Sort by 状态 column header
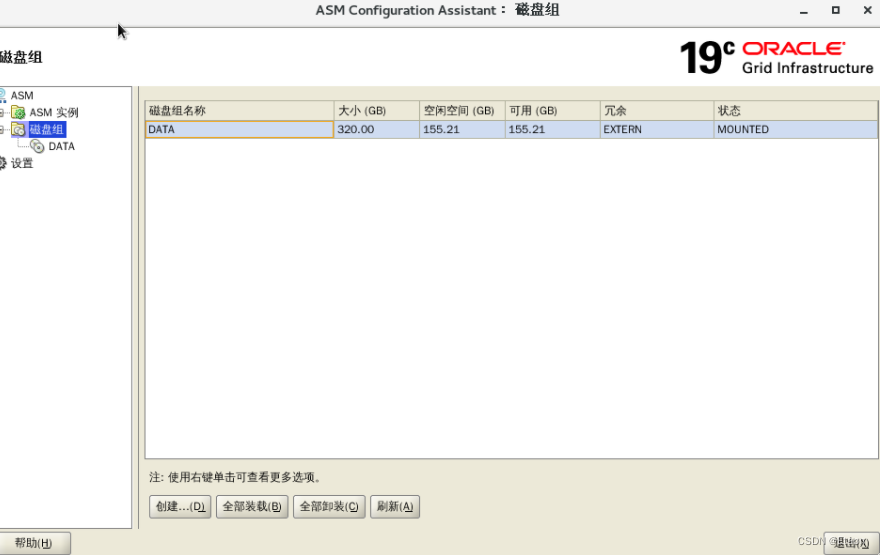The height and width of the screenshot is (555, 881). point(796,111)
